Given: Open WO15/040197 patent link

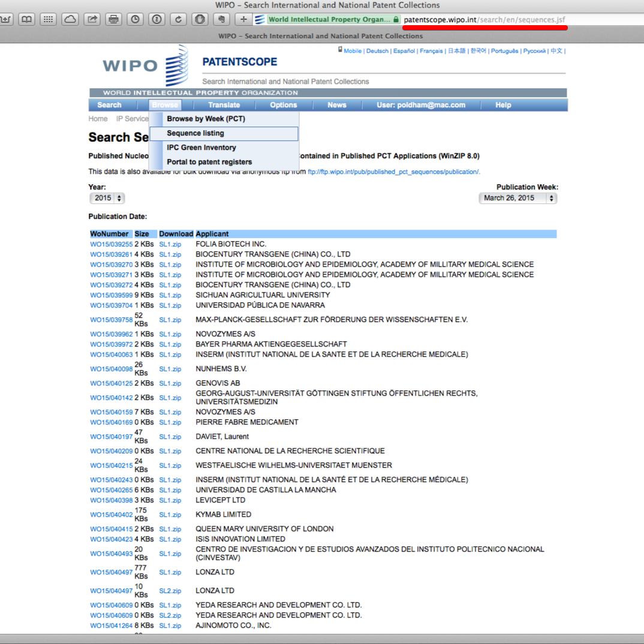Looking at the screenshot, I should [112, 437].
